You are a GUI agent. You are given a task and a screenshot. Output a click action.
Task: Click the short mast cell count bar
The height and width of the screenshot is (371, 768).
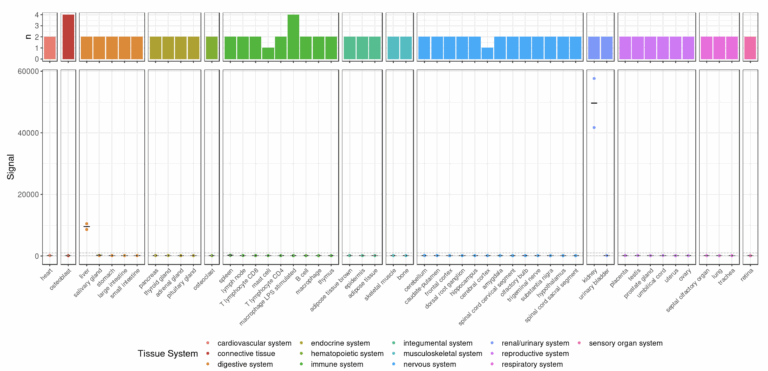[x=268, y=53]
